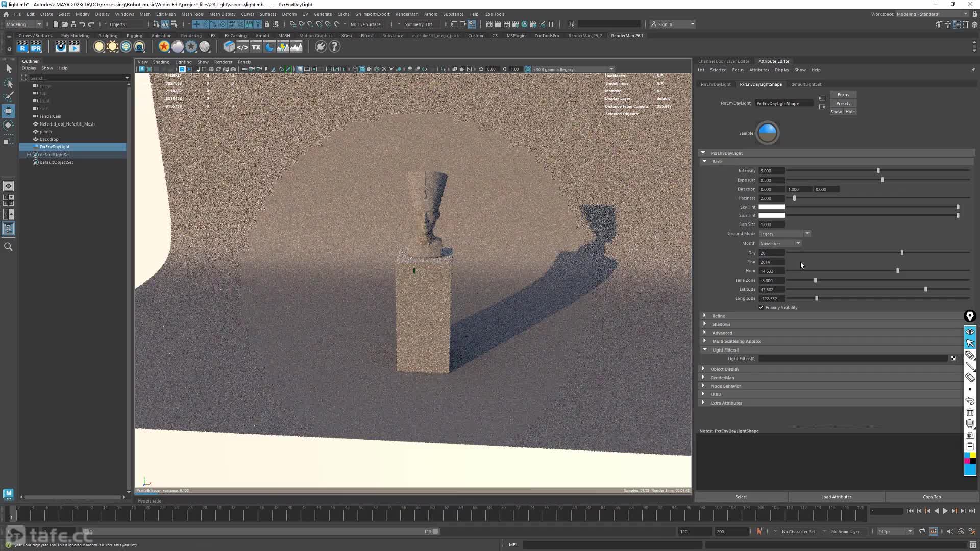Click the moon-shaped shelf icon
This screenshot has width=980, height=551.
[269, 47]
